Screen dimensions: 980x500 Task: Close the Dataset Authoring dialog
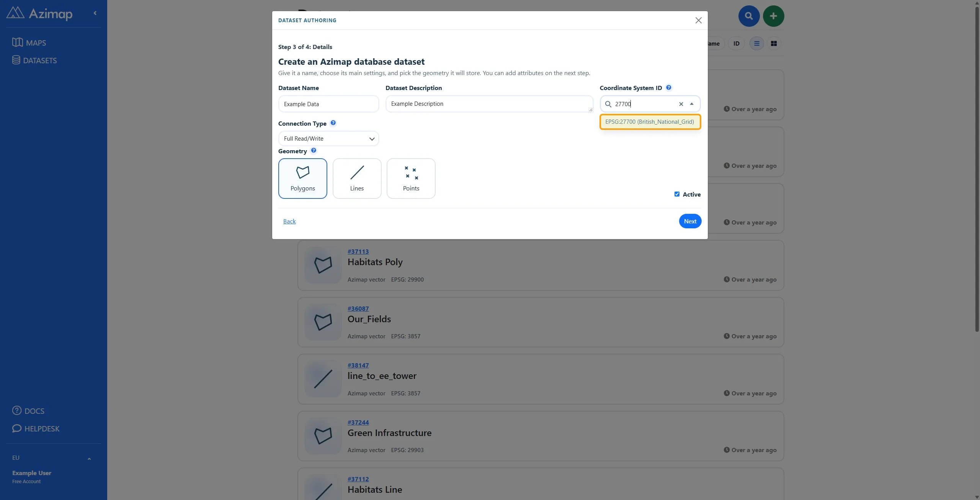tap(698, 20)
